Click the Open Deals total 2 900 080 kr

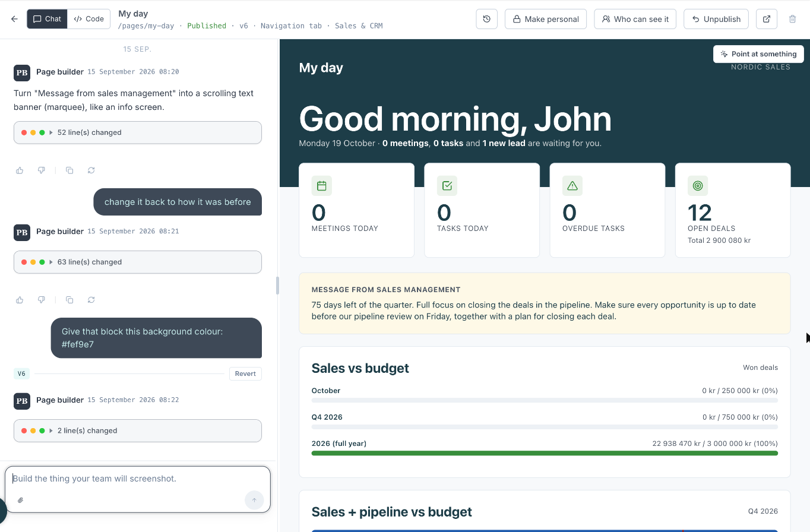719,240
